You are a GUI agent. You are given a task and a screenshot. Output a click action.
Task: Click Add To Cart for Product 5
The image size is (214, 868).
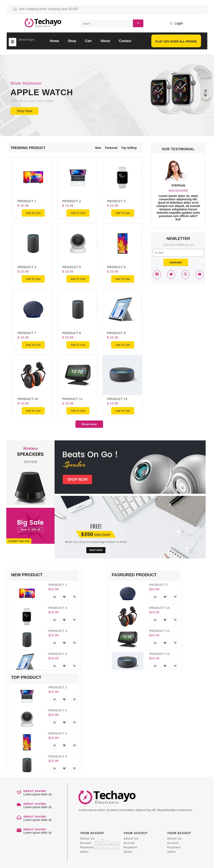pos(78,279)
